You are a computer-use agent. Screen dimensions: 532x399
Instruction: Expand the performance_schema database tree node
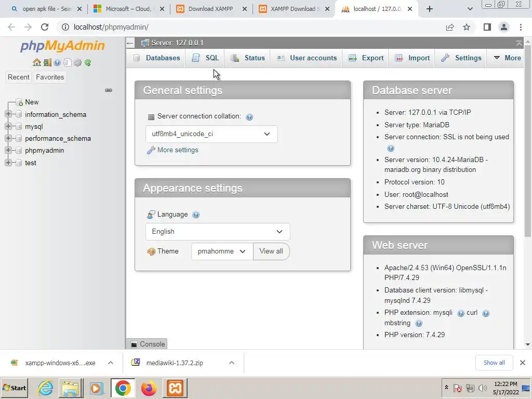click(x=8, y=138)
